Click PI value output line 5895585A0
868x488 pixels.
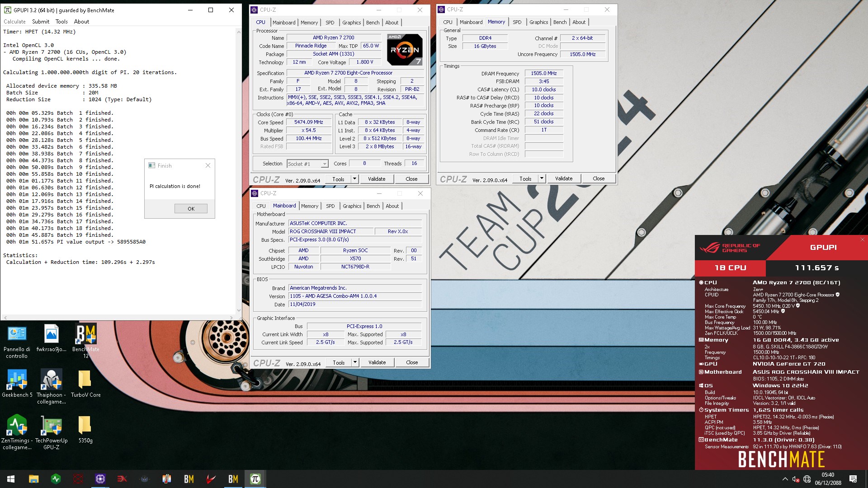point(76,242)
